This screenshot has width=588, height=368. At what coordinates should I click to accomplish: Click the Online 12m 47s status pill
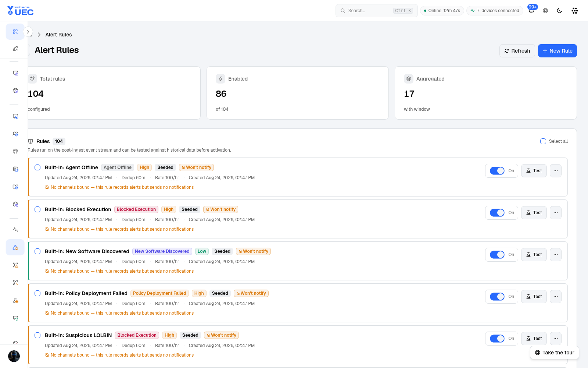[442, 11]
